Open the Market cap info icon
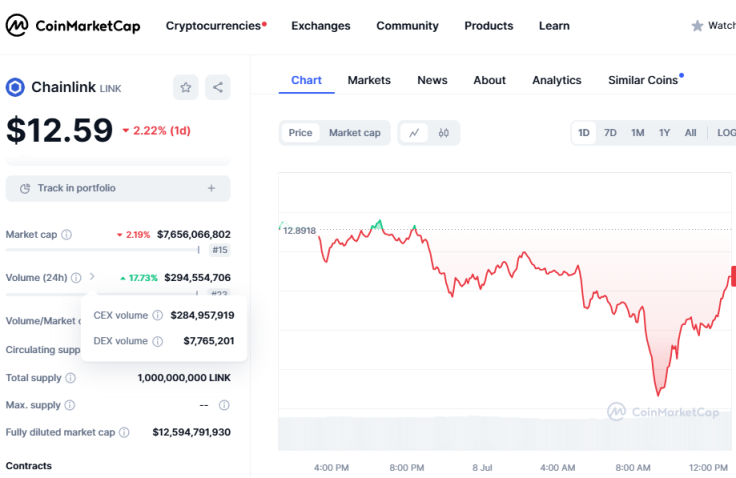736x478 pixels. [67, 234]
